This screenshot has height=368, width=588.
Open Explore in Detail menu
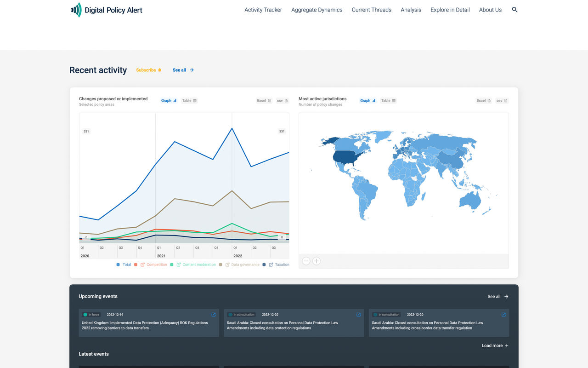click(450, 10)
